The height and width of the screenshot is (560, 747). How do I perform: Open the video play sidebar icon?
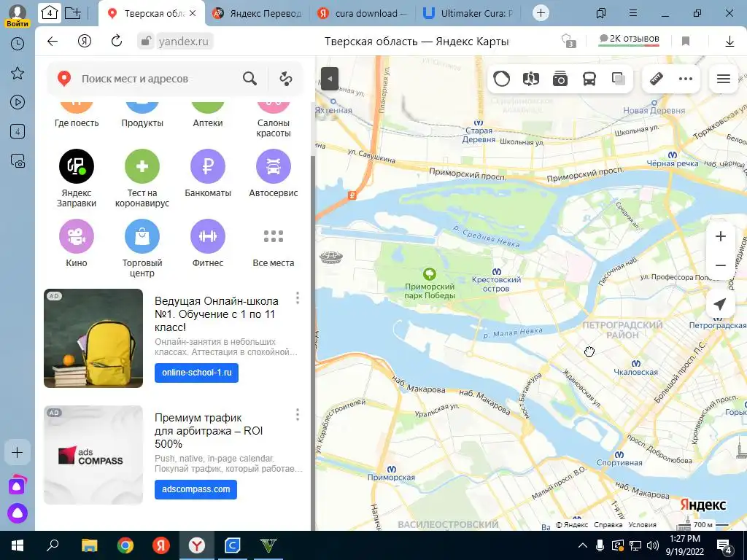(18, 102)
